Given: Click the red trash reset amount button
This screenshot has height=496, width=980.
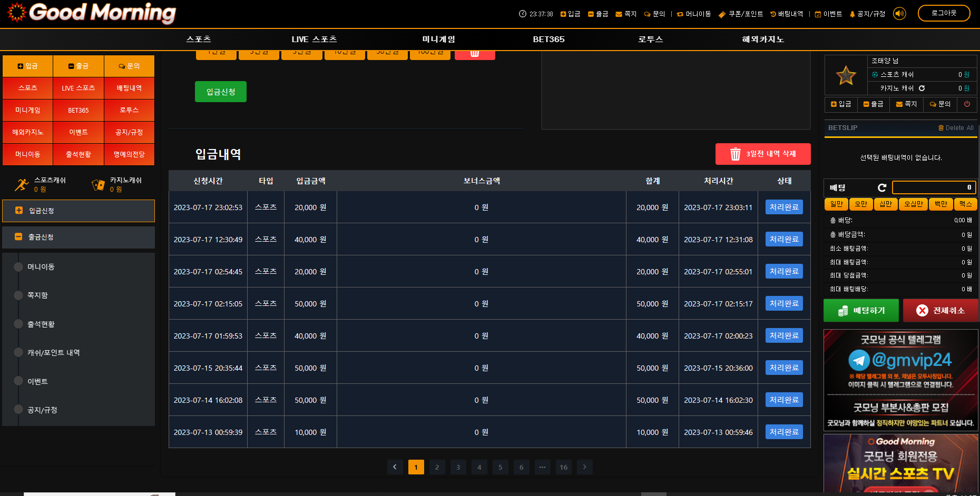Looking at the screenshot, I should (x=474, y=54).
